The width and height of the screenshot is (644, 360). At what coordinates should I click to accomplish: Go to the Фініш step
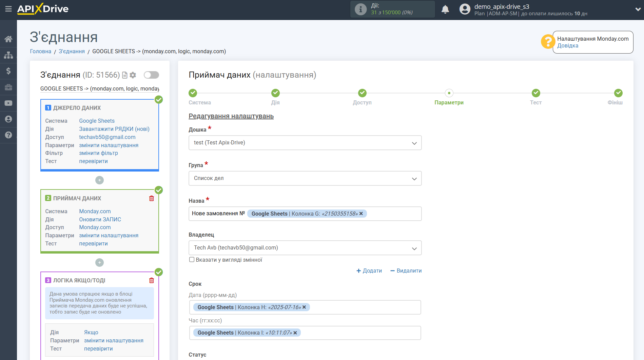pyautogui.click(x=618, y=93)
